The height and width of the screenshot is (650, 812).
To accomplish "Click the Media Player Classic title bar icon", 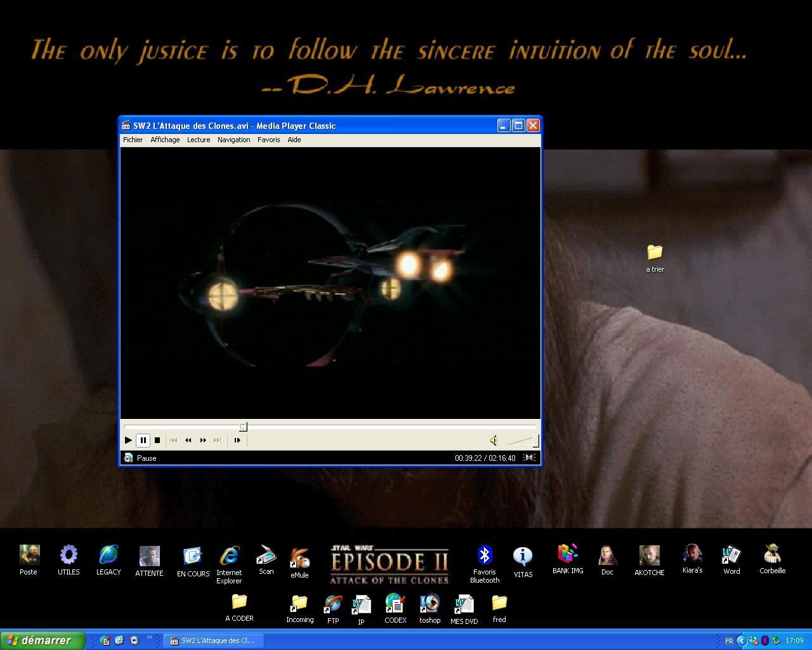I will 127,126.
